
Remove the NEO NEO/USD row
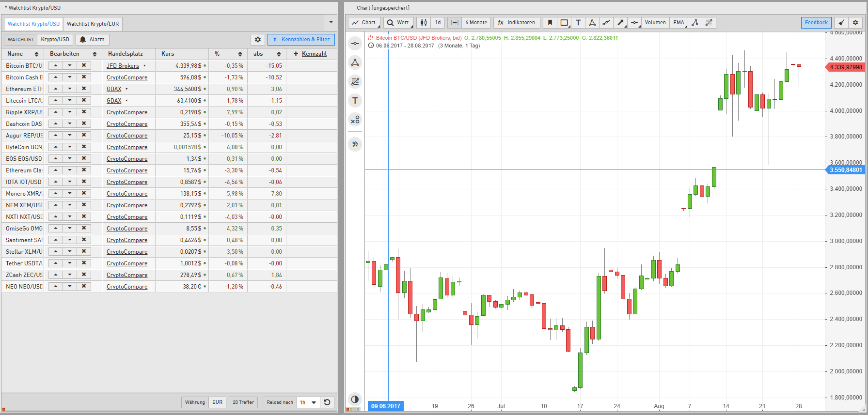[84, 286]
